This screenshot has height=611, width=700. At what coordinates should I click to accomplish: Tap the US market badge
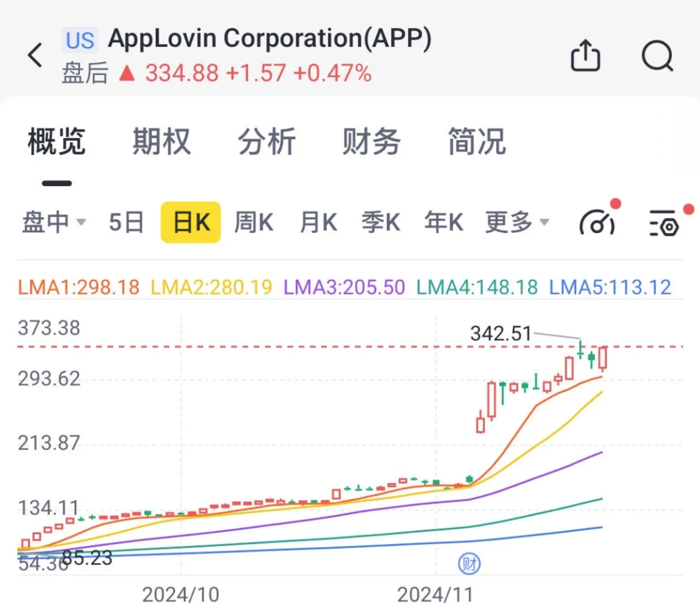[x=80, y=41]
